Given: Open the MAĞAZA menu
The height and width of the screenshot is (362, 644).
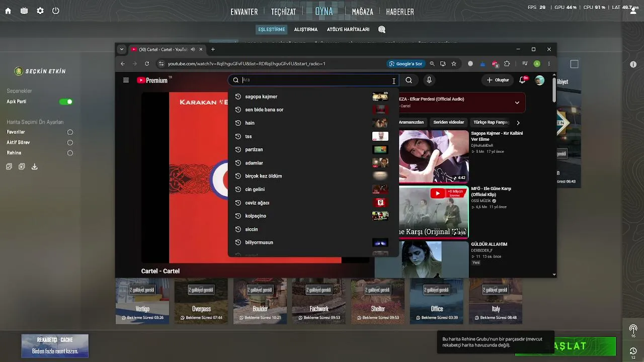Looking at the screenshot, I should 363,12.
